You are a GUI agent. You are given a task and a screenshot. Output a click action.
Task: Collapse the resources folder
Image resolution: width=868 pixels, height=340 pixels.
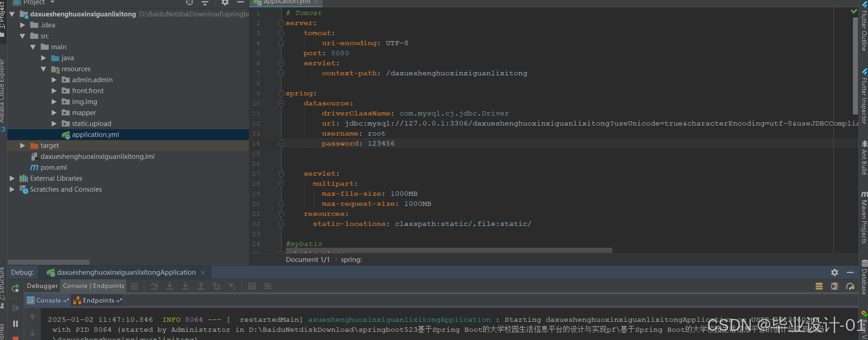pyautogui.click(x=43, y=69)
